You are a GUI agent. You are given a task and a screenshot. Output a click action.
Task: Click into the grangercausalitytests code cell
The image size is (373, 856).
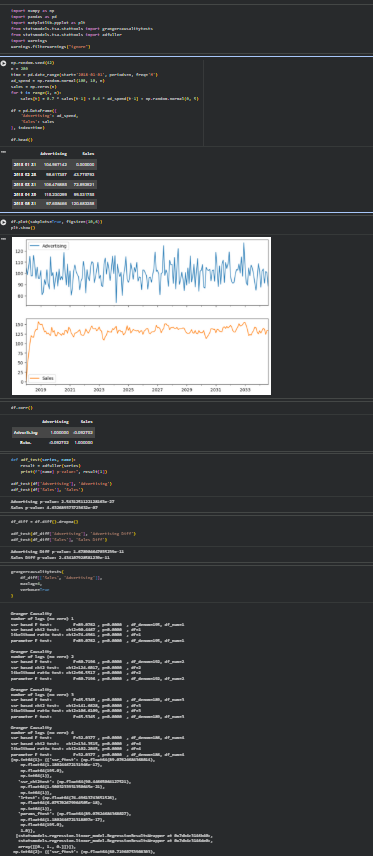[186, 584]
